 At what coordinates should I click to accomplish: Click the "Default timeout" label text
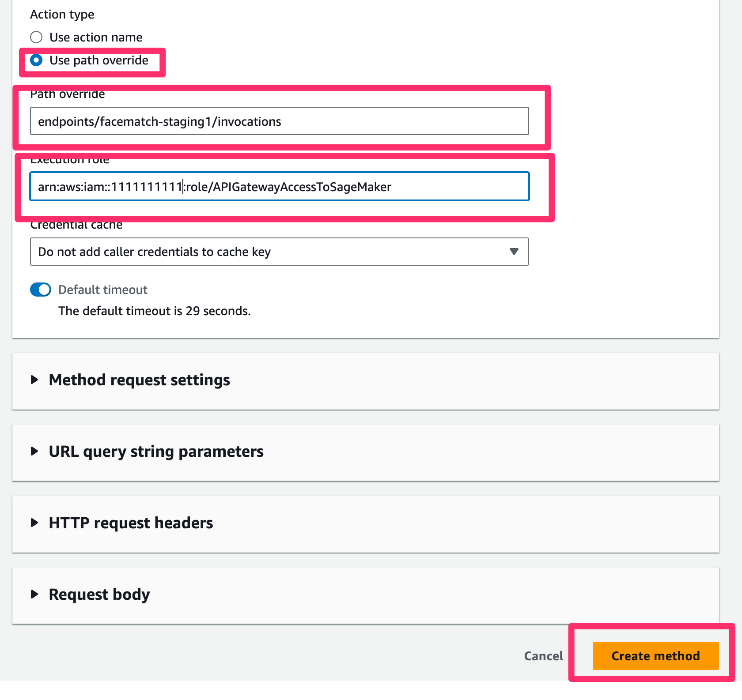click(x=103, y=290)
